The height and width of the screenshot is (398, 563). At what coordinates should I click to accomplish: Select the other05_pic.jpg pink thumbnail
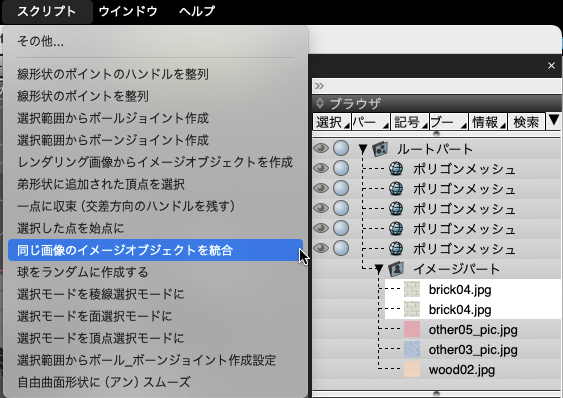[412, 329]
